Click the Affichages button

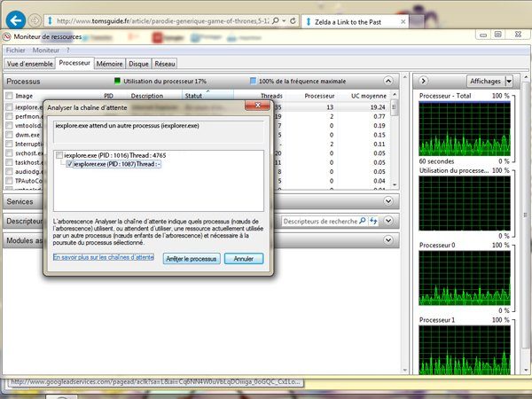click(x=486, y=81)
